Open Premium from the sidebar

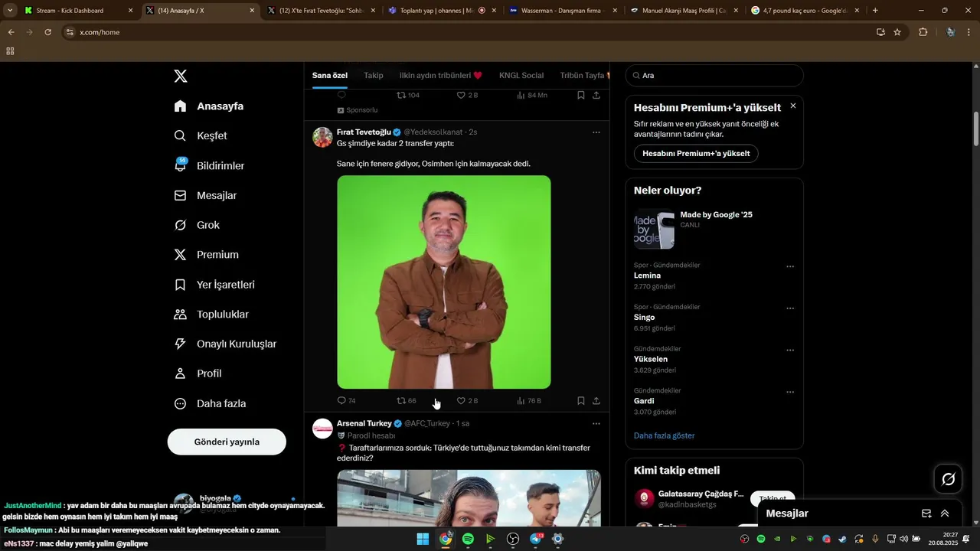206,255
